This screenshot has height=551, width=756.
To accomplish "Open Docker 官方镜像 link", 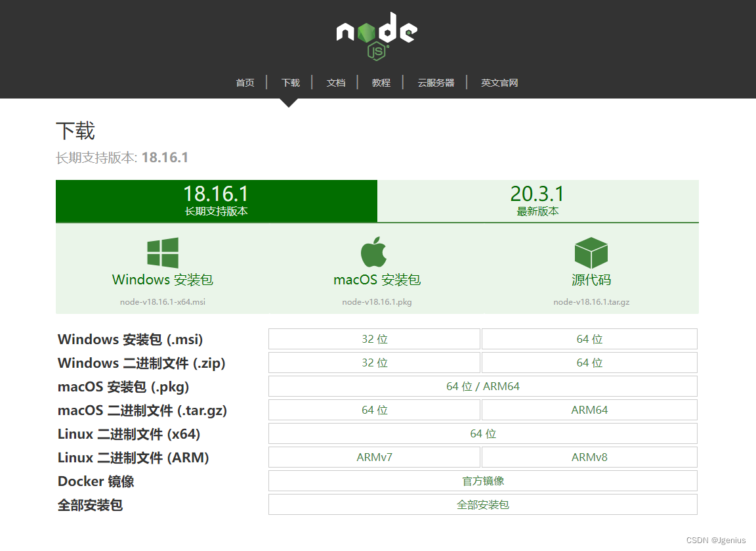I will (483, 481).
